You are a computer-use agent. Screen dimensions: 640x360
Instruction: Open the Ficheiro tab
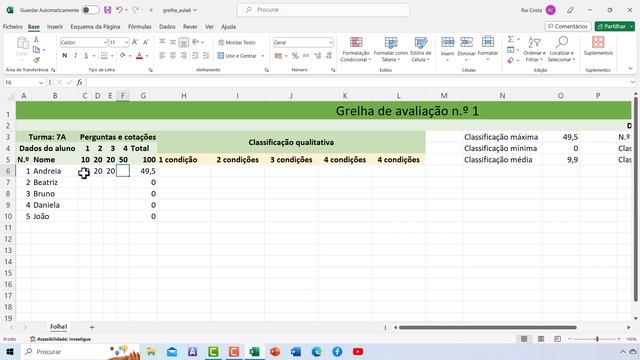pyautogui.click(x=13, y=27)
